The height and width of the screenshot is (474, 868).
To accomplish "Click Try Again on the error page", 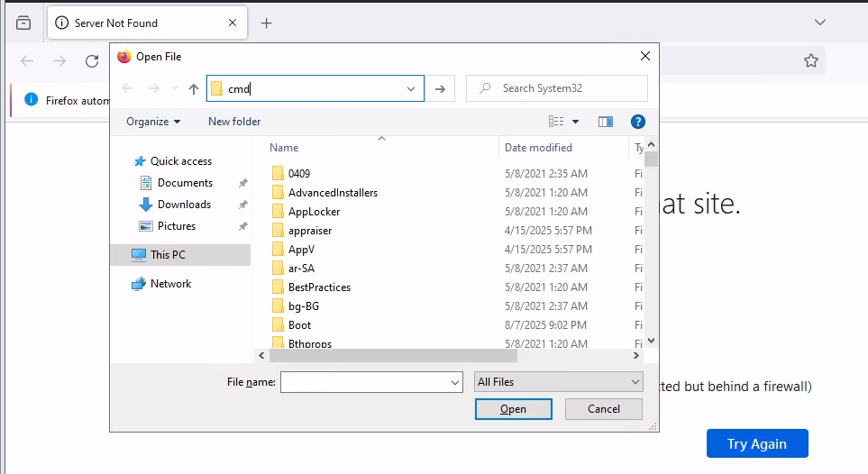I will (x=756, y=443).
